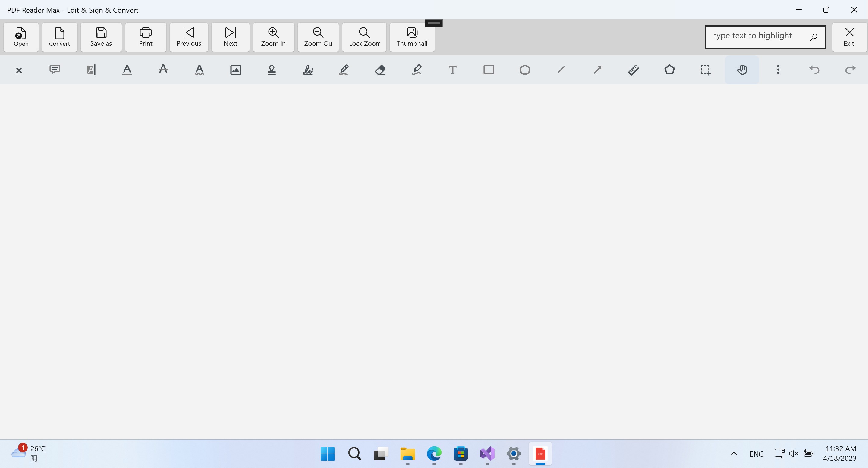
Task: Select the ellipse shape tool
Action: coord(525,70)
